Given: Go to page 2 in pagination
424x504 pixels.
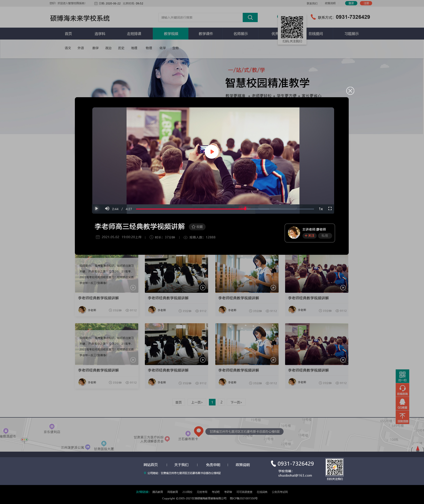Looking at the screenshot, I should [221, 402].
